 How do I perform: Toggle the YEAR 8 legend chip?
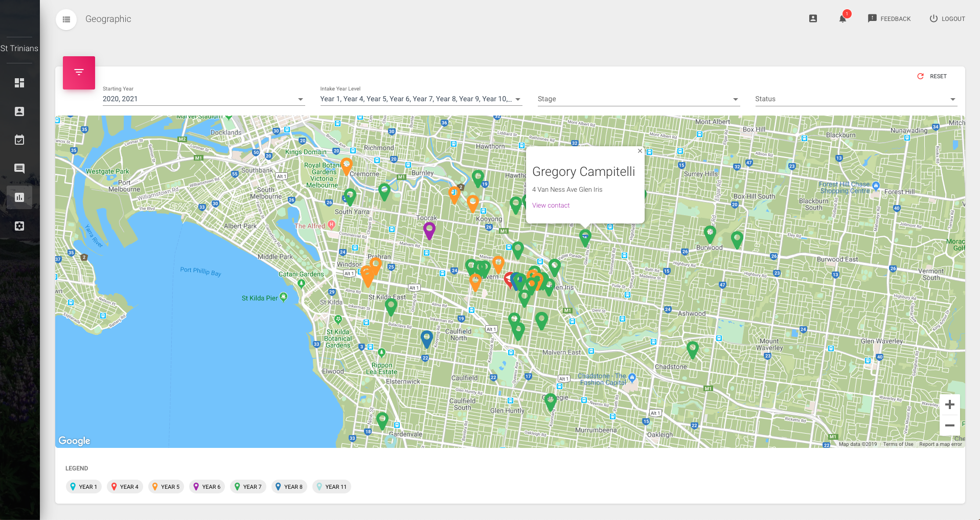click(289, 487)
